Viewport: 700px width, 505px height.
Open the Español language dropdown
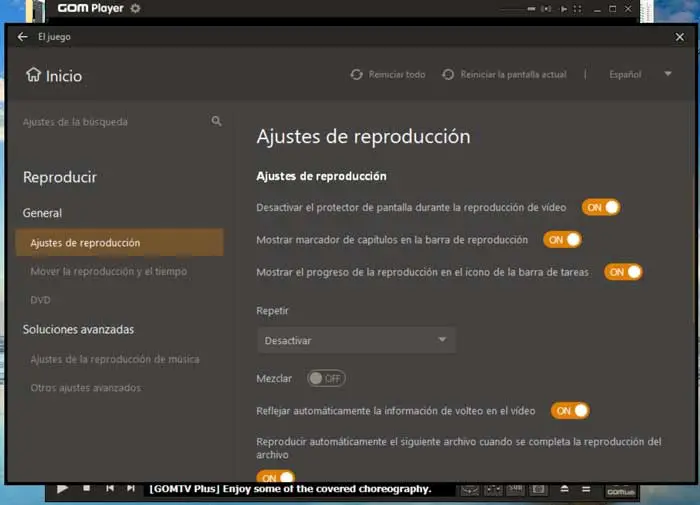(x=641, y=74)
